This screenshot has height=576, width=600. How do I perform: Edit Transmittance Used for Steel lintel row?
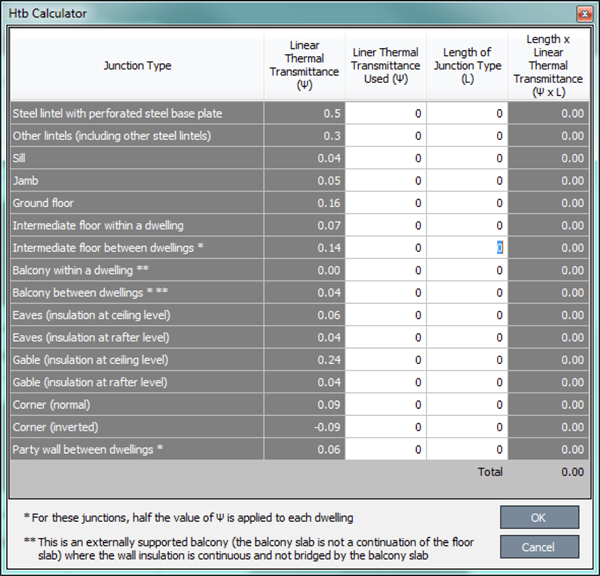(x=386, y=113)
